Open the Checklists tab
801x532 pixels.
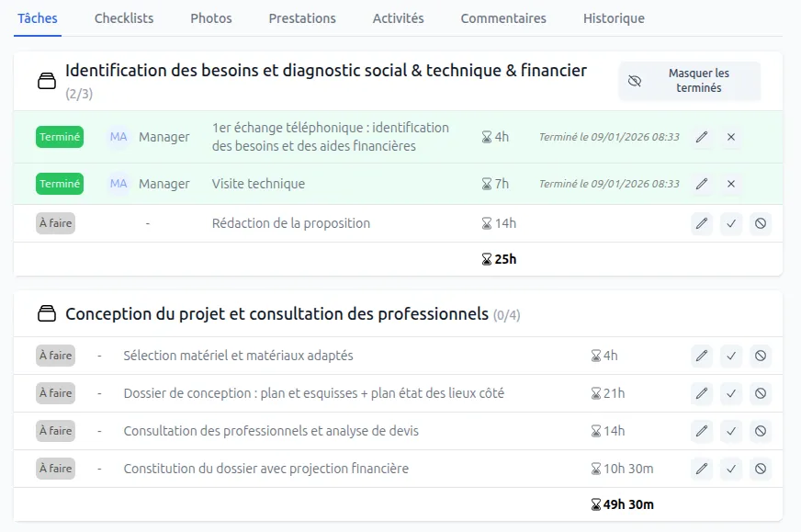(124, 18)
